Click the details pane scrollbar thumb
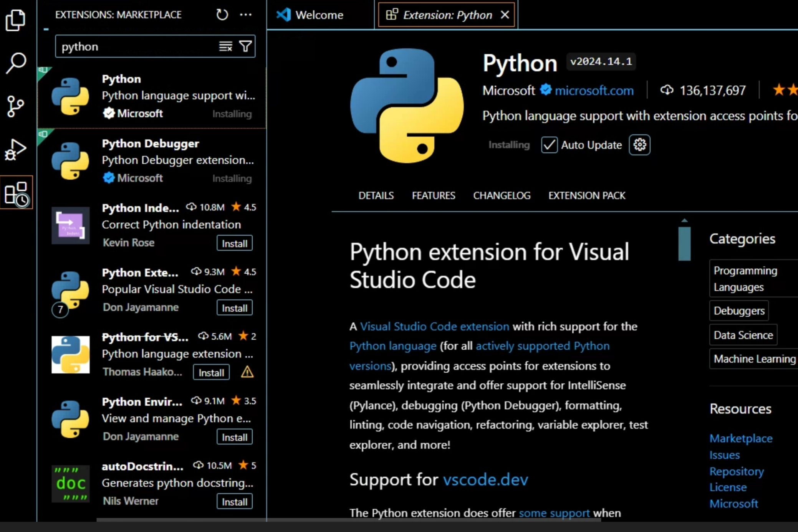Screen dimensions: 798x532 coord(684,243)
